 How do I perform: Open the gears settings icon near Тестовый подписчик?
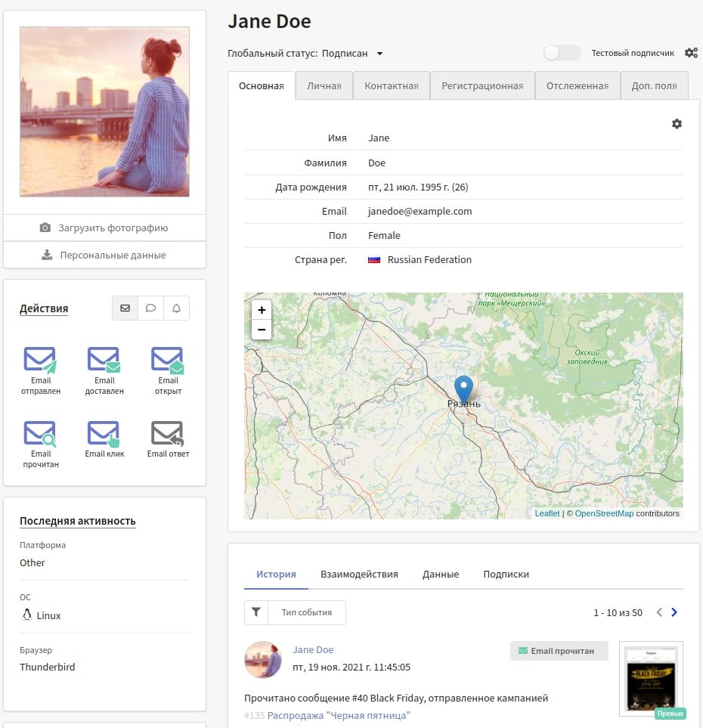(691, 53)
